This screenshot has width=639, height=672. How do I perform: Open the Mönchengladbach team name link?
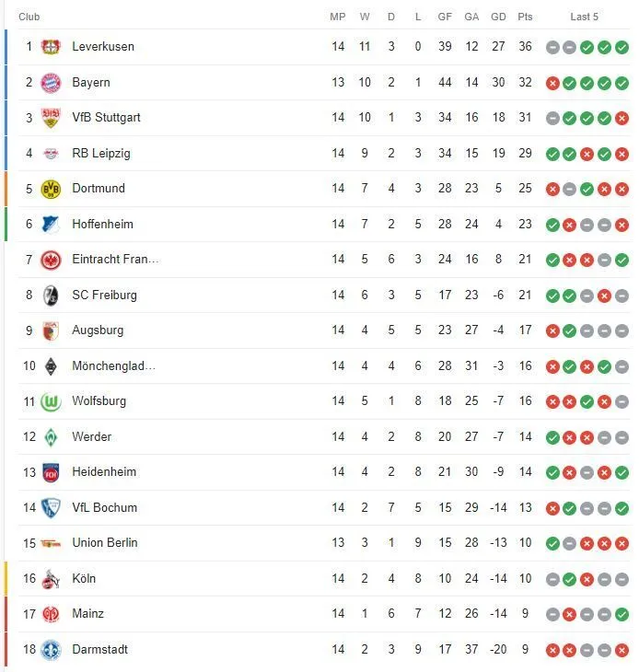click(113, 366)
